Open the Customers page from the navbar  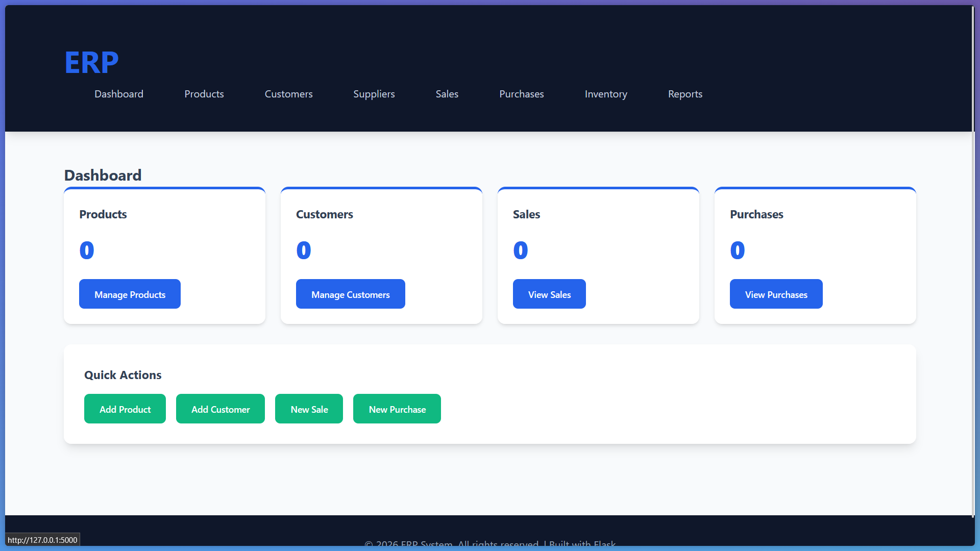[x=288, y=94]
